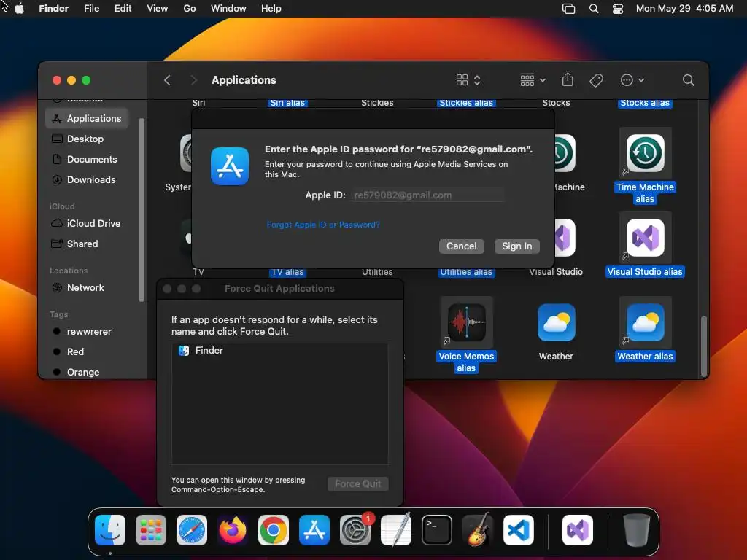
Task: Select Applications in Finder sidebar
Action: click(88, 119)
